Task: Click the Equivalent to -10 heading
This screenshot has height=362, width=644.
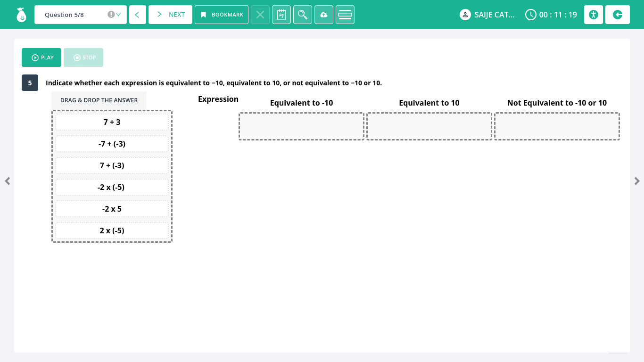Action: coord(302,103)
